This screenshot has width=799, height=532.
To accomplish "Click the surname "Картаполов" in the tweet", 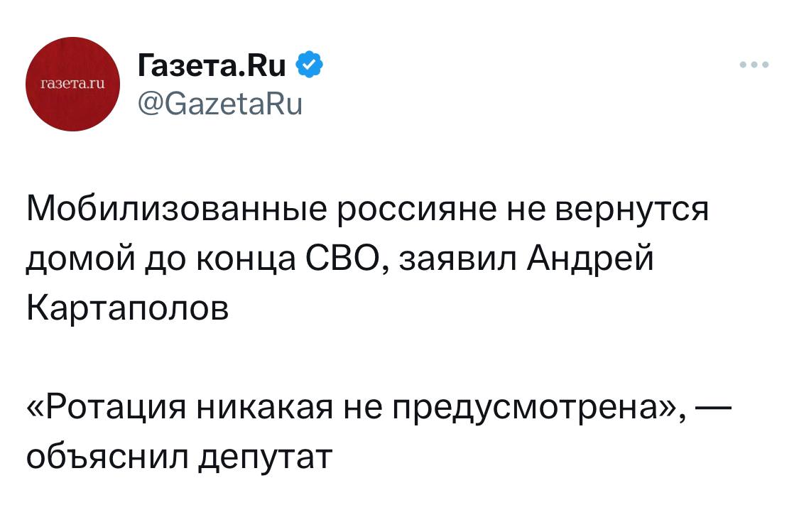I will (x=128, y=309).
